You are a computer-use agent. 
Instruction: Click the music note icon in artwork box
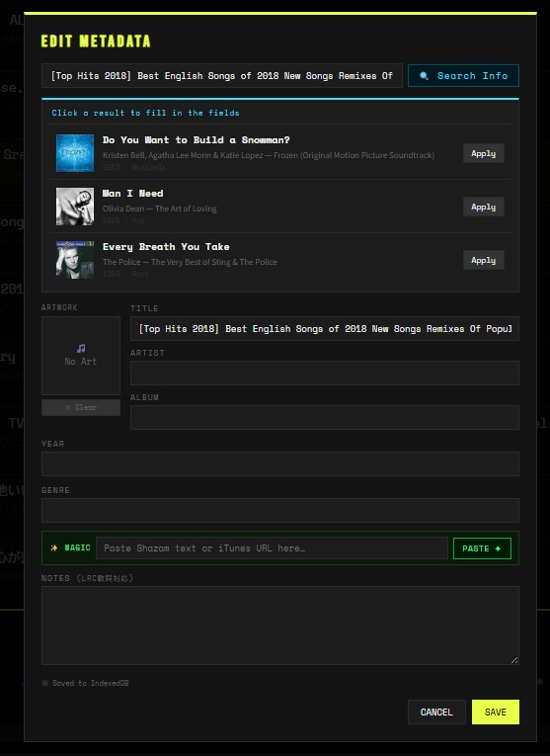click(x=81, y=348)
